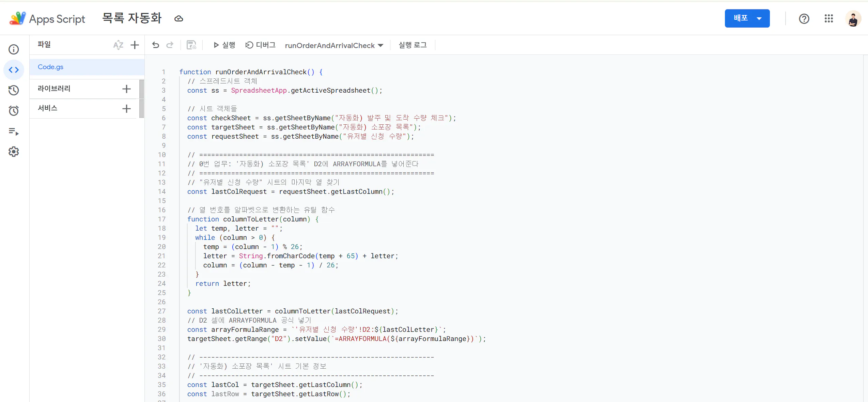Add a new file with plus icon
Image resolution: width=868 pixels, height=402 pixels.
(x=135, y=45)
